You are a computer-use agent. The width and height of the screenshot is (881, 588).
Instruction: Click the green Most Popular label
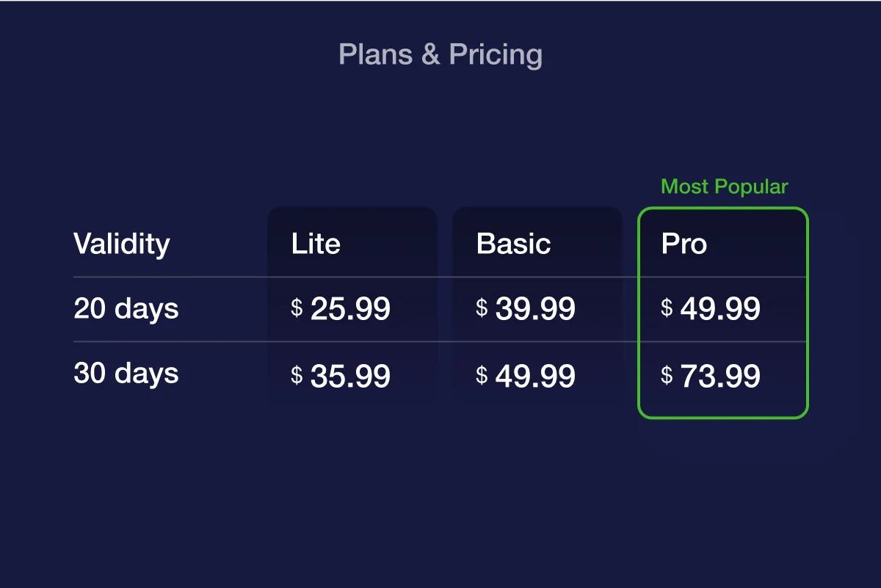coord(724,186)
